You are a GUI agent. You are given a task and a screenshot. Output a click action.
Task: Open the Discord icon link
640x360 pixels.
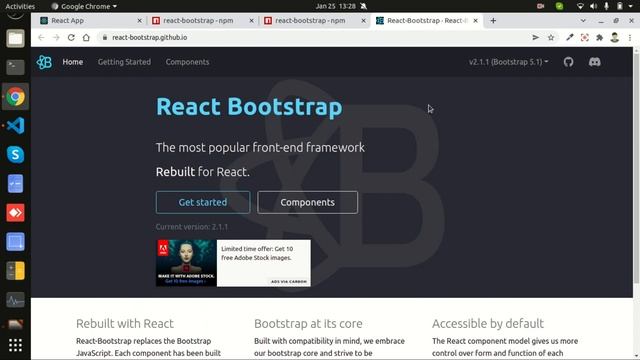[595, 62]
